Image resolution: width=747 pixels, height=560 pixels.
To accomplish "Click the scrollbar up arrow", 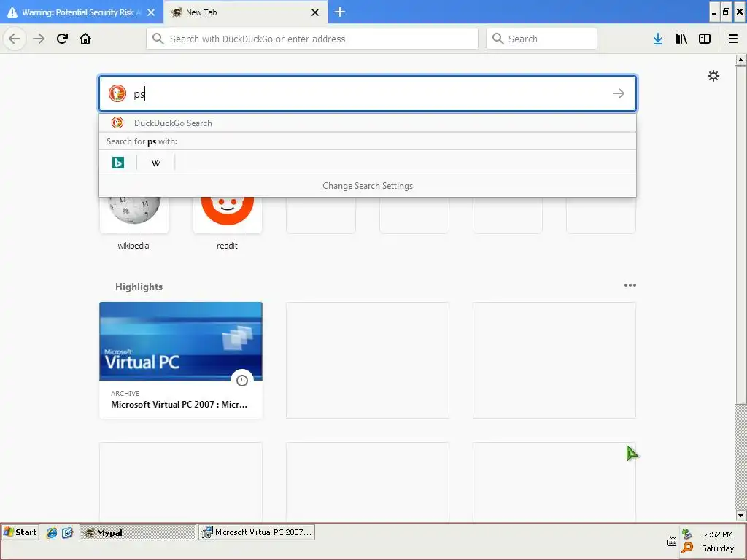I will pos(740,60).
